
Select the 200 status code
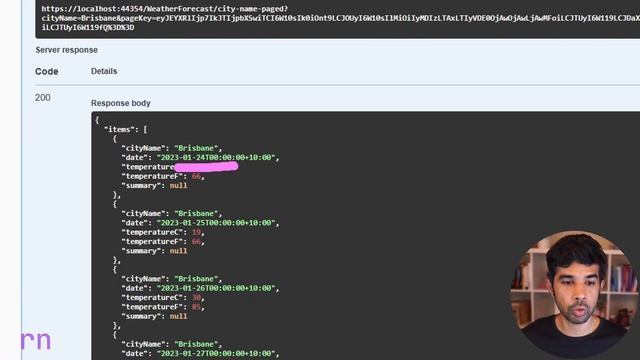[42, 98]
